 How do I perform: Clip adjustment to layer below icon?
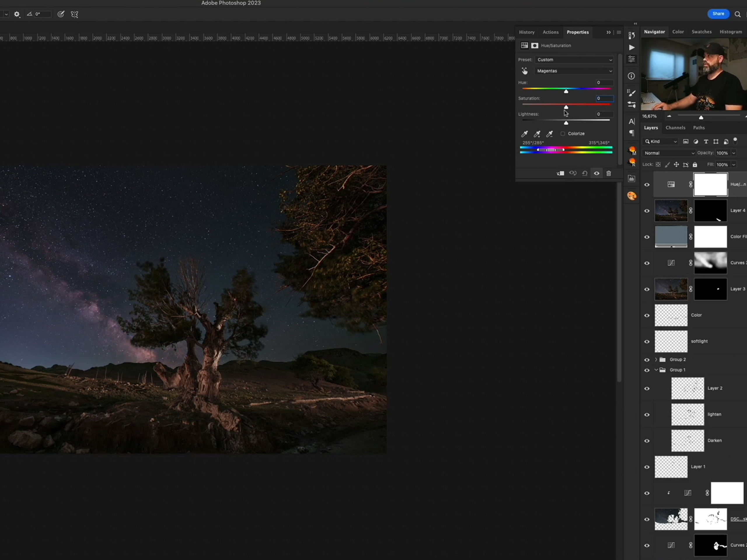click(x=560, y=173)
